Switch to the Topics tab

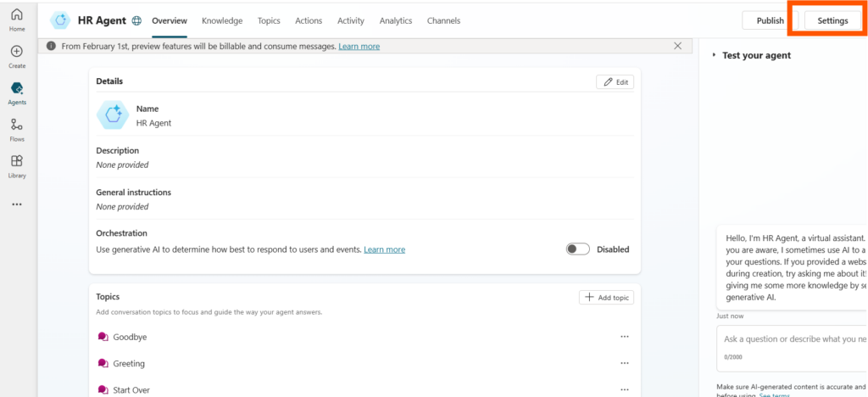tap(269, 20)
